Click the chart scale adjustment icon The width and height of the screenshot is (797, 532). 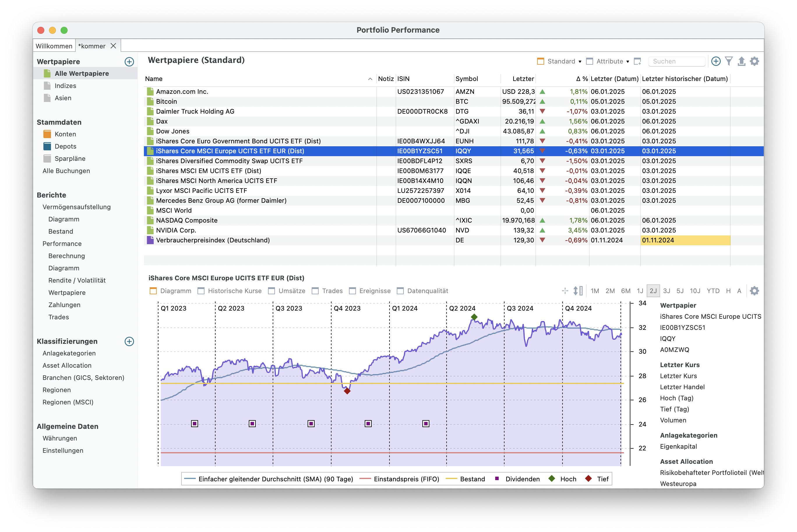(578, 291)
